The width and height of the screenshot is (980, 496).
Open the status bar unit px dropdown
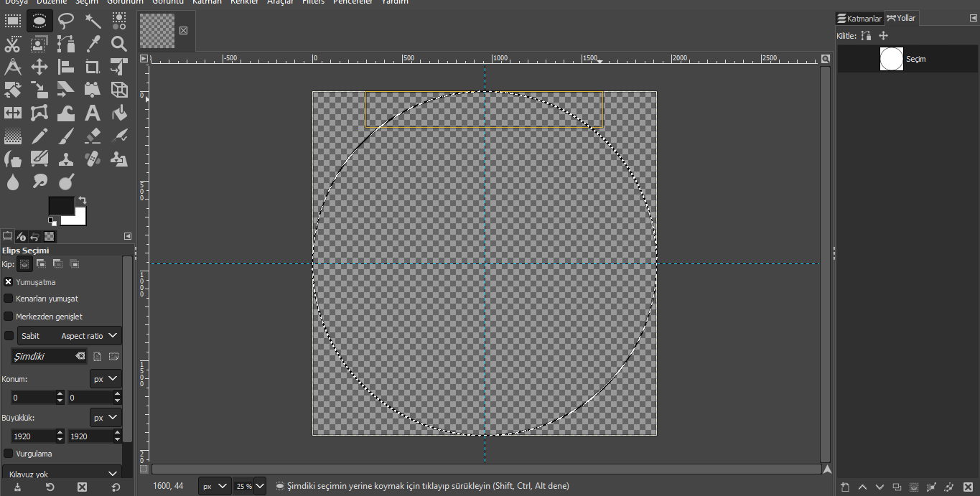click(215, 486)
